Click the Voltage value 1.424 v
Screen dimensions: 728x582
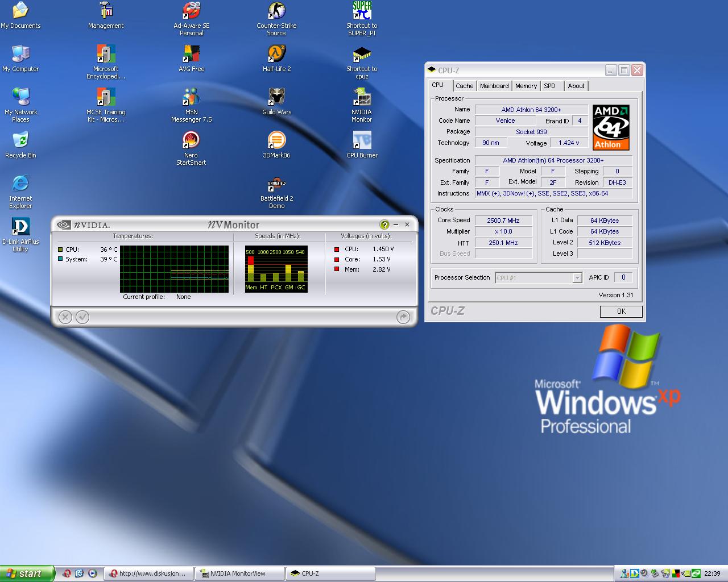click(569, 143)
